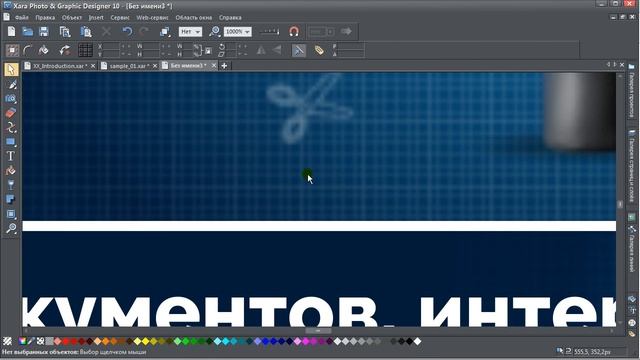Viewport: 640px width, 360px height.
Task: Open the Insert menu
Action: coord(96,18)
